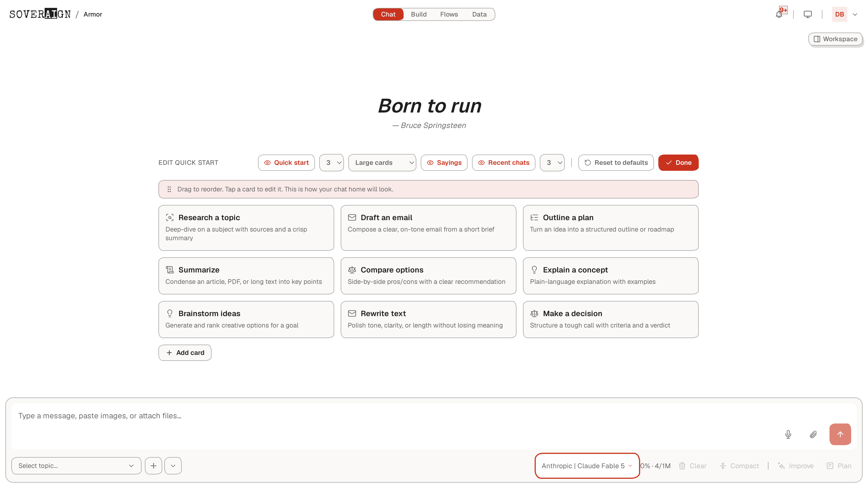The height and width of the screenshot is (488, 868).
Task: Open the Anthropic Claude Fable 5 model selector
Action: (587, 466)
